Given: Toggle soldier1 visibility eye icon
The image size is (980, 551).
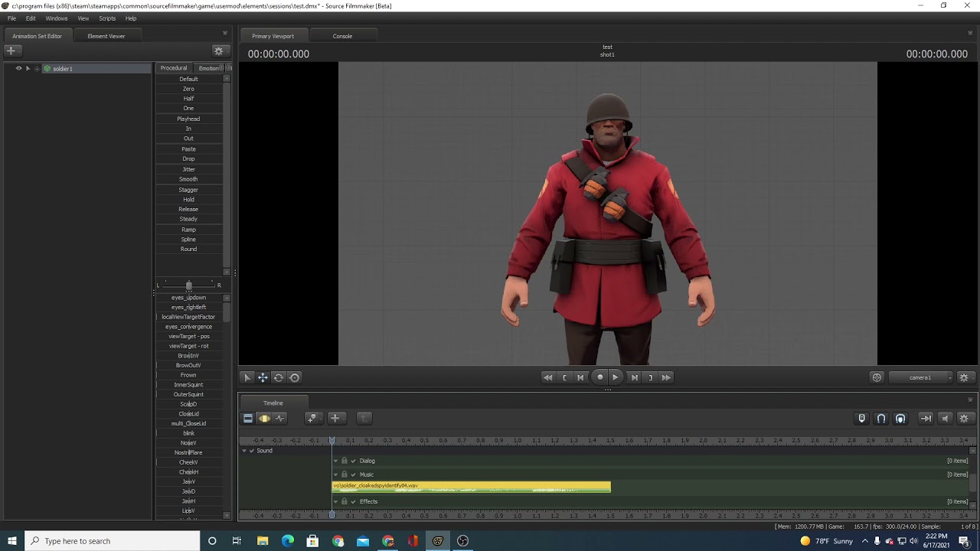Looking at the screenshot, I should click(18, 69).
